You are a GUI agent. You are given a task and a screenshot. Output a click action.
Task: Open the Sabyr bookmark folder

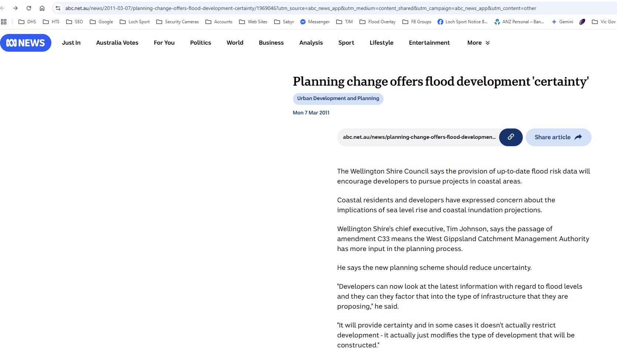point(284,22)
